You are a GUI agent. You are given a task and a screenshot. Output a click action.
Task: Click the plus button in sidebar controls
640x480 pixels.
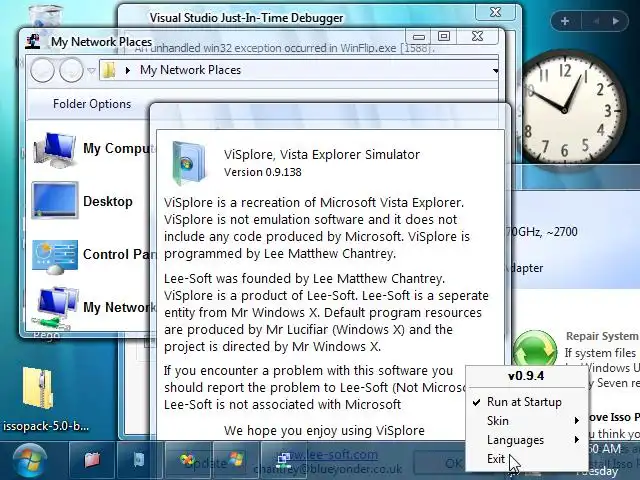(x=565, y=21)
